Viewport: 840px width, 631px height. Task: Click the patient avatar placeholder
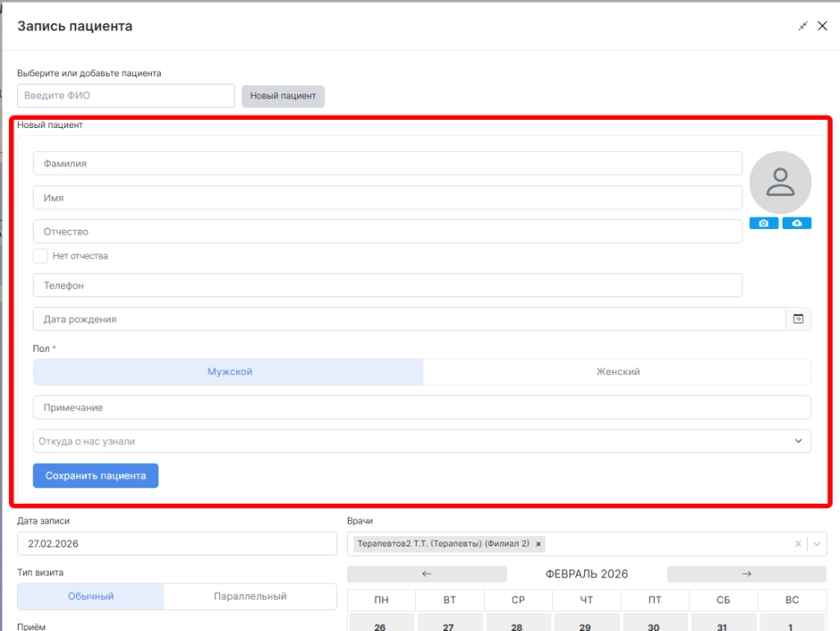[x=780, y=183]
